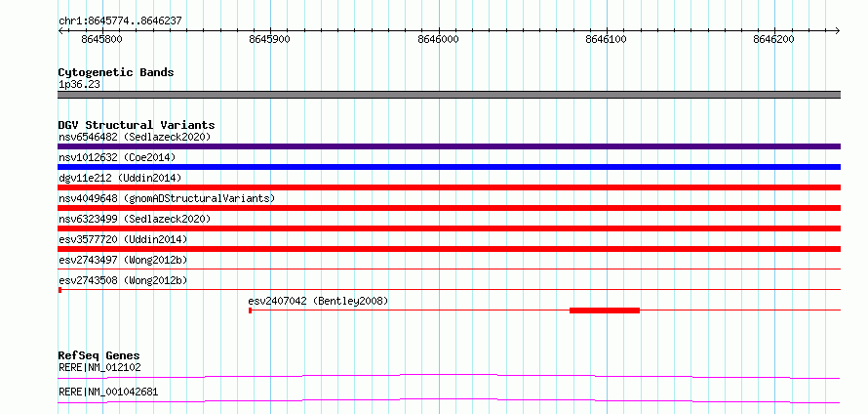
Task: Click the nsv6323499 (Sedlazeck2020) label
Action: pyautogui.click(x=135, y=219)
